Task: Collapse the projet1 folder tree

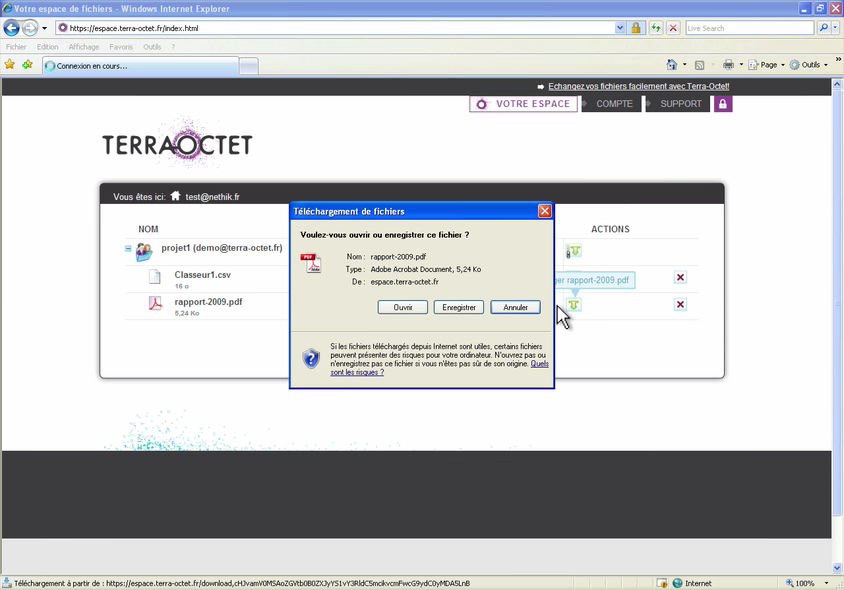Action: (128, 249)
